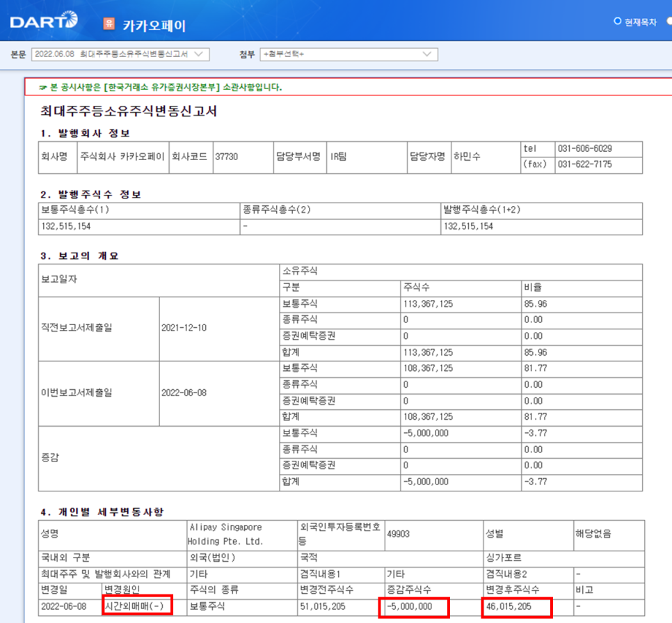Open the 첨부 attachment dropdown

349,54
